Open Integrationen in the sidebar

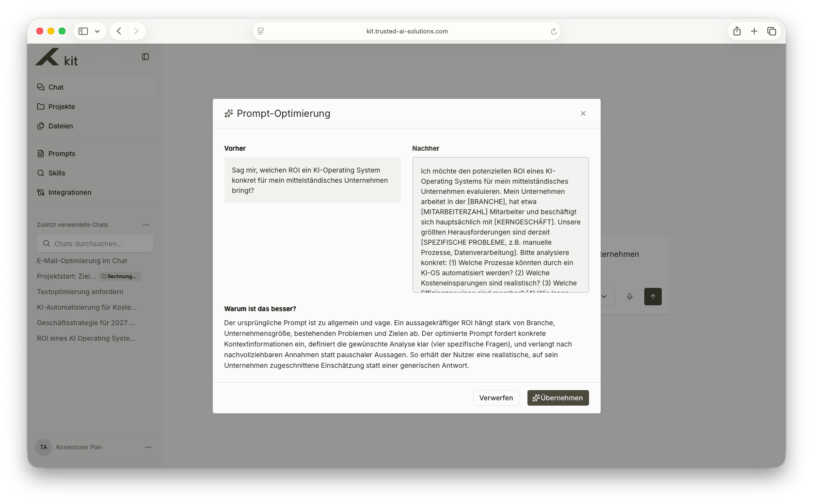[x=95, y=192]
